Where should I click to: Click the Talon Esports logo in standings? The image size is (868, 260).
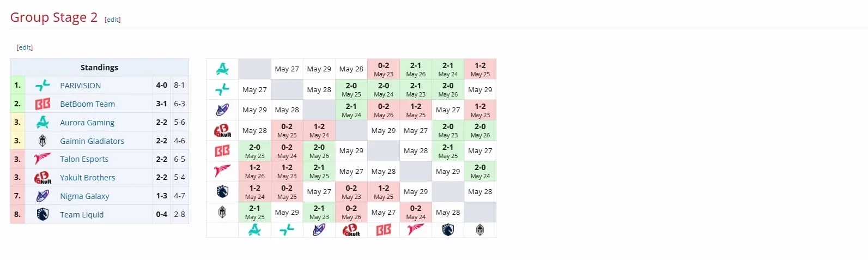(x=43, y=159)
